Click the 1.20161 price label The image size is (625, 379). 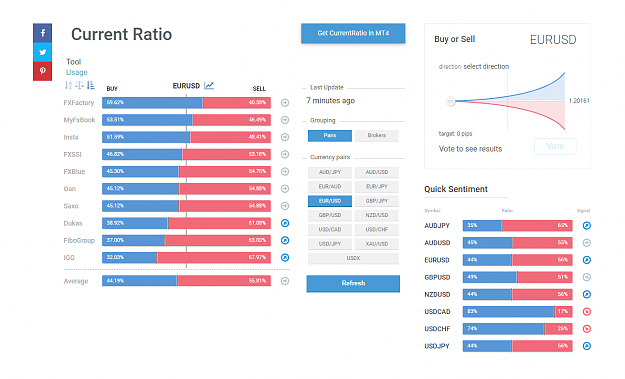click(x=579, y=101)
